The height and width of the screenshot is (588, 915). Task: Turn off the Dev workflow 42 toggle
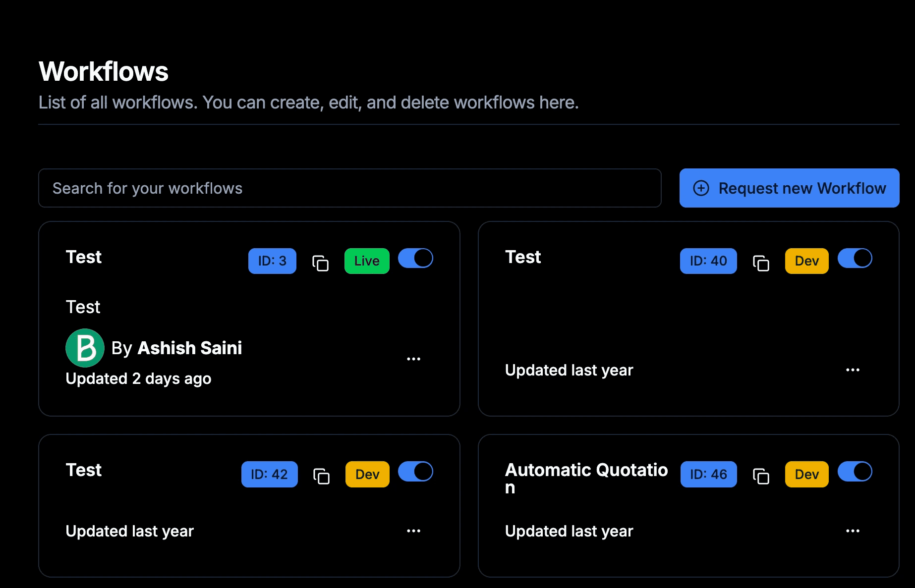(416, 472)
